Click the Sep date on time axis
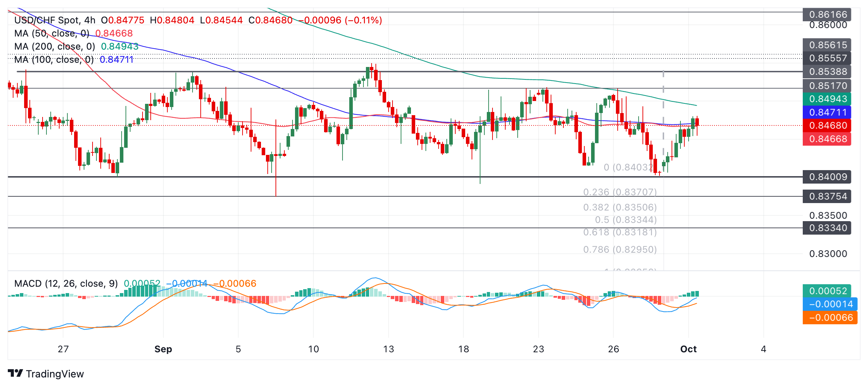Image resolution: width=868 pixels, height=387 pixels. click(163, 349)
